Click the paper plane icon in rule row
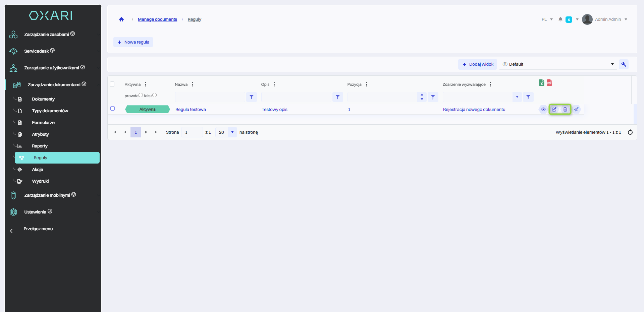This screenshot has width=644, height=312. (x=576, y=109)
